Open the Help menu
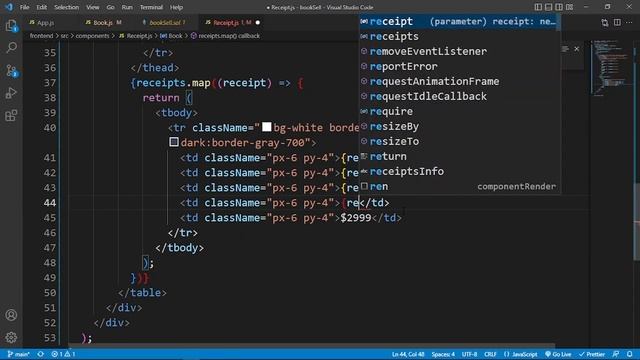This screenshot has width=640, height=360. point(176,7)
